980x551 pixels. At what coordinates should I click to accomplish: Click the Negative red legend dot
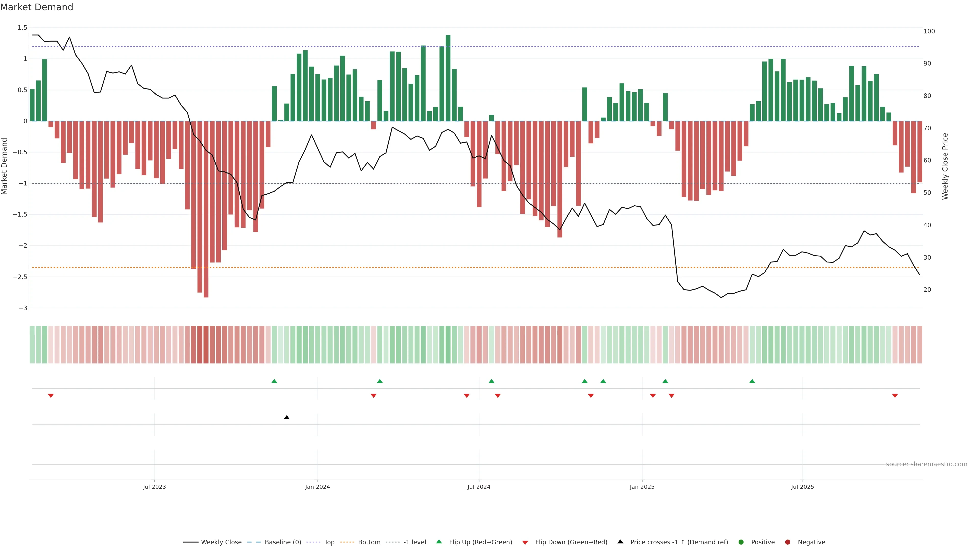788,542
